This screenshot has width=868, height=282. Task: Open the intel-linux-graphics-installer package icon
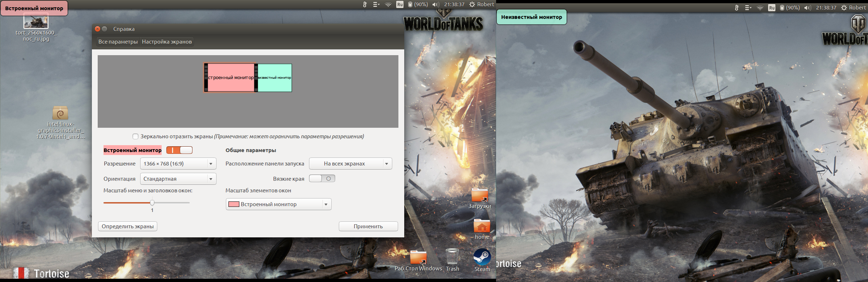coord(60,113)
